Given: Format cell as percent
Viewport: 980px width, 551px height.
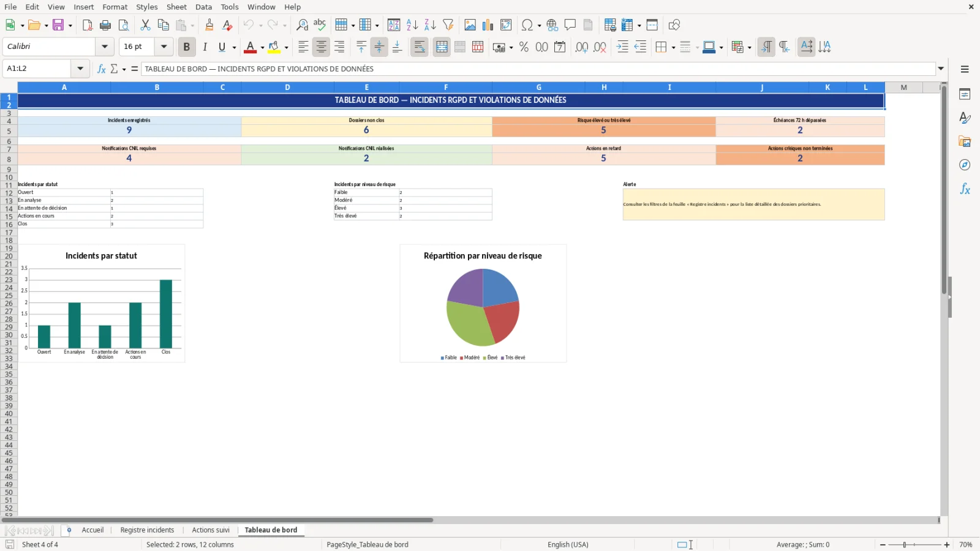Looking at the screenshot, I should pyautogui.click(x=524, y=47).
